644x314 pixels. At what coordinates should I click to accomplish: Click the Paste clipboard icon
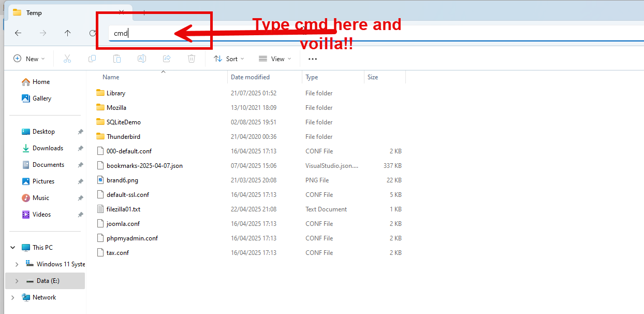coord(117,59)
